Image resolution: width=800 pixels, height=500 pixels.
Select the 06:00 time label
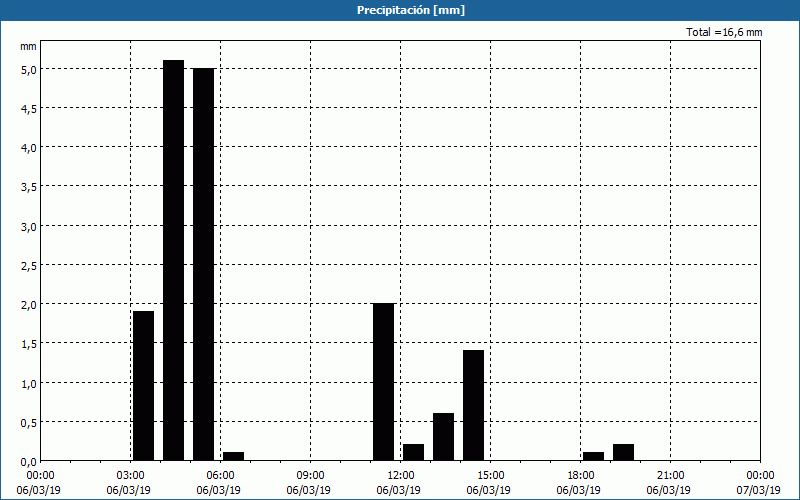[220, 476]
